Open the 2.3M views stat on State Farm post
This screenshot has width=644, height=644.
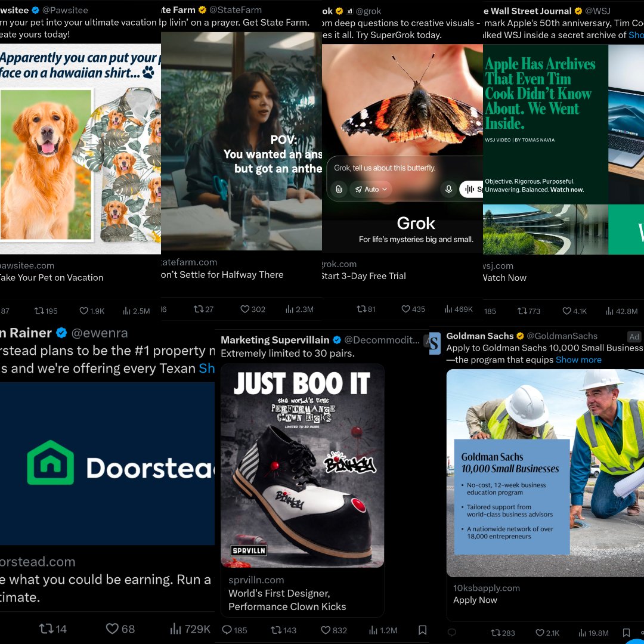(x=299, y=309)
